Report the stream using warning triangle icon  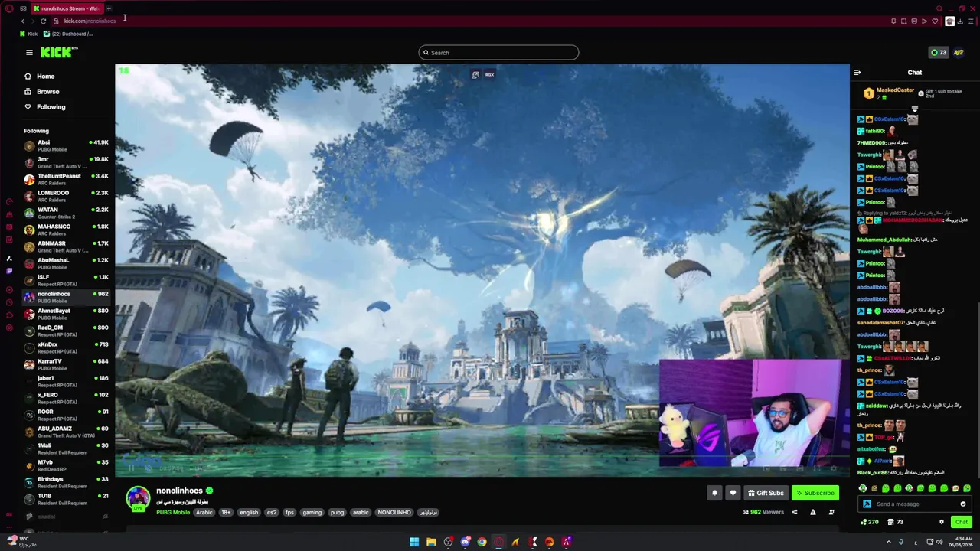tap(812, 512)
